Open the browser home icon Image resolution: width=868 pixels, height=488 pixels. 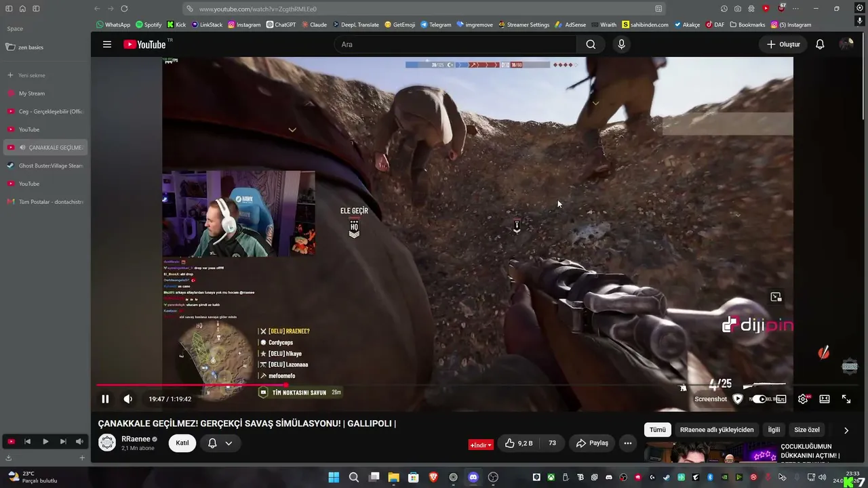[x=22, y=9]
